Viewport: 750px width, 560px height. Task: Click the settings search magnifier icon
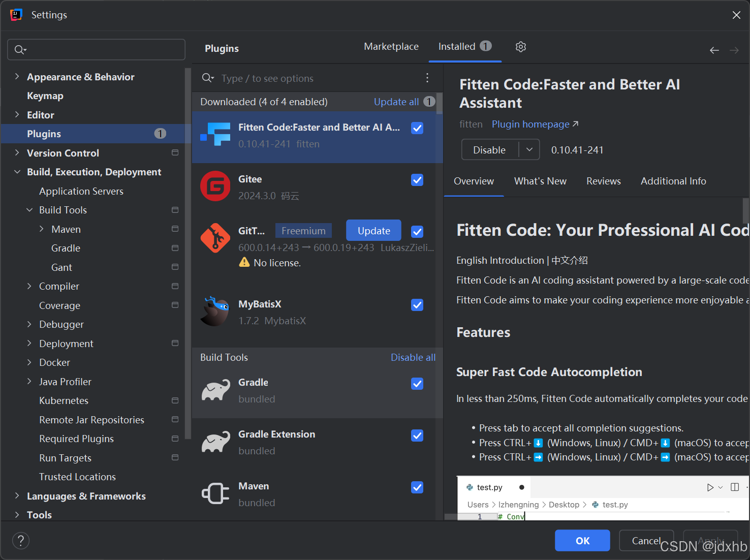pyautogui.click(x=20, y=50)
